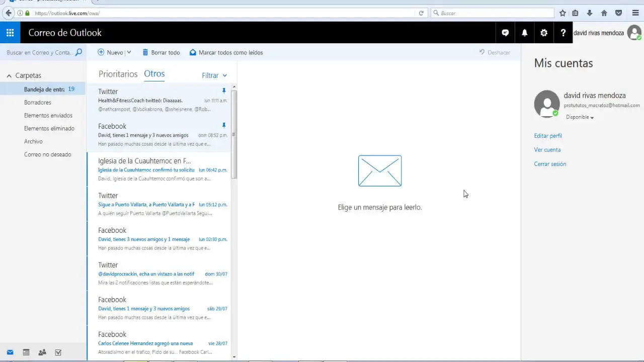Image resolution: width=644 pixels, height=362 pixels.
Task: Click the browser Buscar search field
Action: [x=493, y=13]
